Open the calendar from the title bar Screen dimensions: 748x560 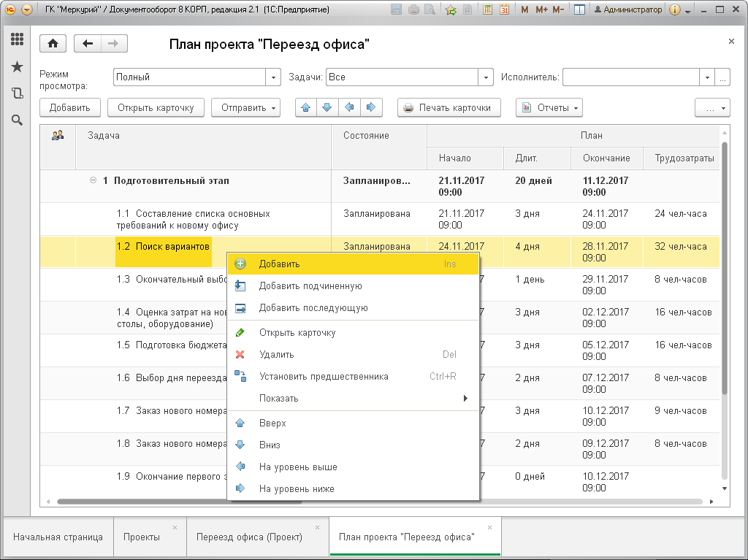(504, 9)
